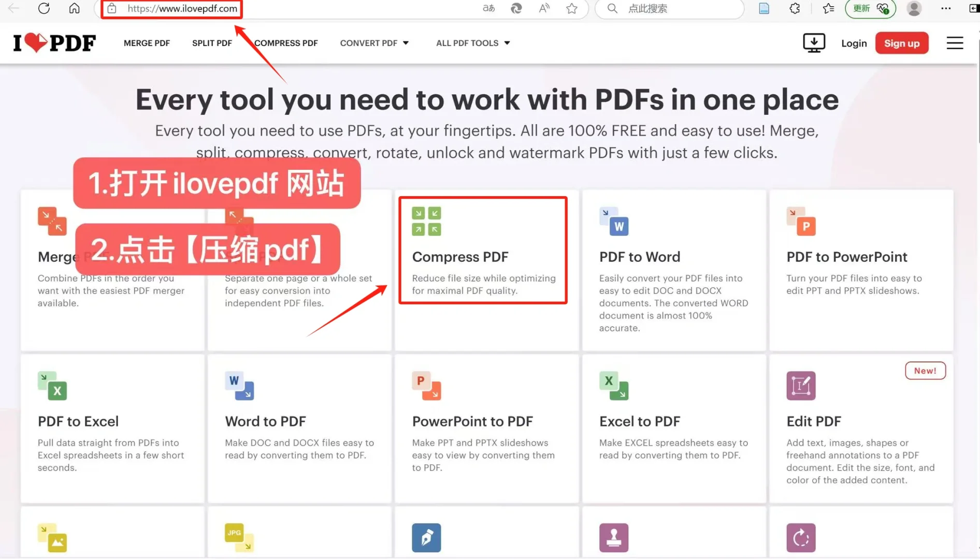This screenshot has height=559, width=980.
Task: Click the iLovePDF logo
Action: 54,43
